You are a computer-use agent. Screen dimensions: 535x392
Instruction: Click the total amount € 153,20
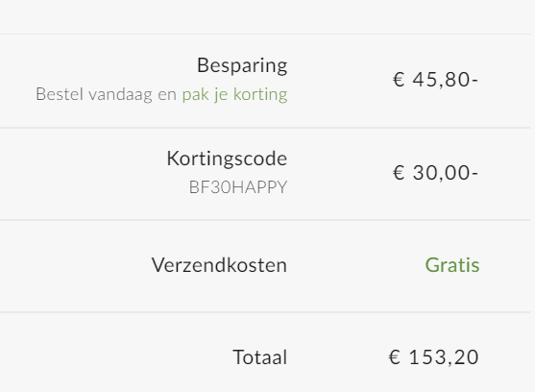433,357
